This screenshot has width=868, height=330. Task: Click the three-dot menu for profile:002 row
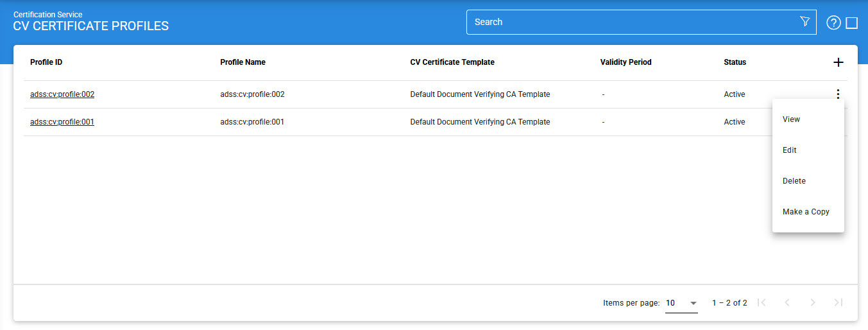[x=838, y=94]
